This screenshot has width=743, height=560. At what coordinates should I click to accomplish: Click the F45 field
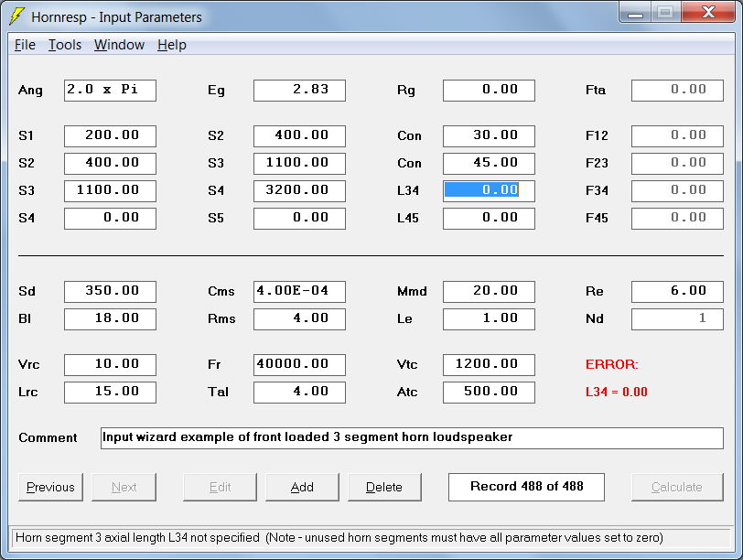[678, 219]
